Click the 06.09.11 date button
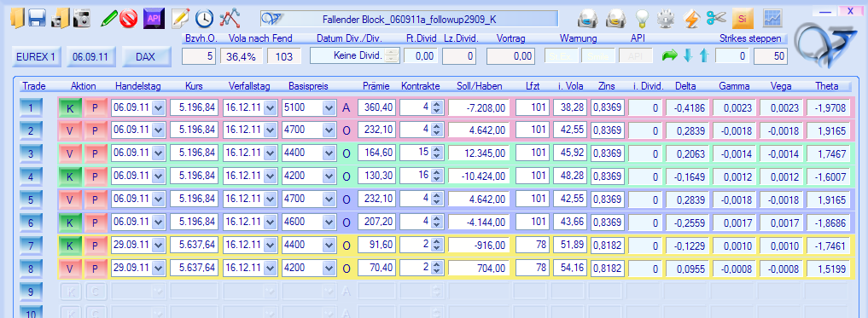The width and height of the screenshot is (868, 318). click(x=90, y=56)
